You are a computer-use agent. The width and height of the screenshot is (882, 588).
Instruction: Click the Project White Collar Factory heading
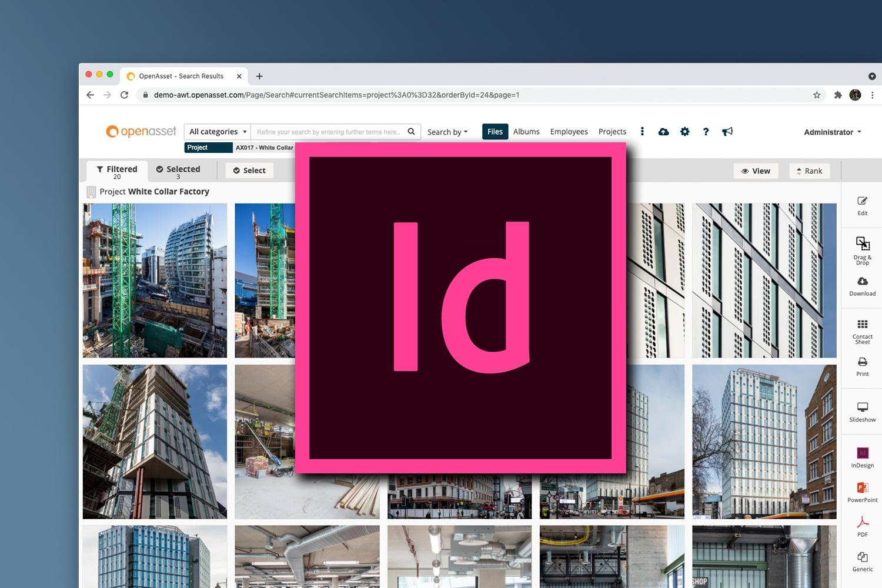[154, 192]
